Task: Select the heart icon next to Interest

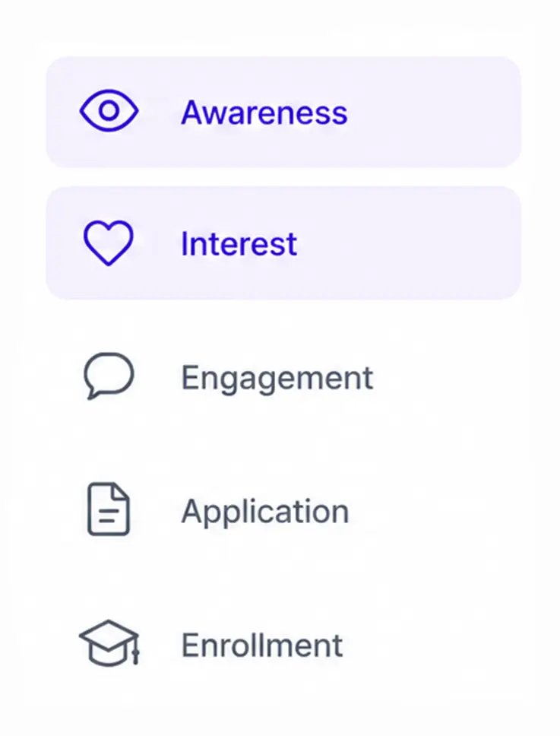Action: coord(109,243)
